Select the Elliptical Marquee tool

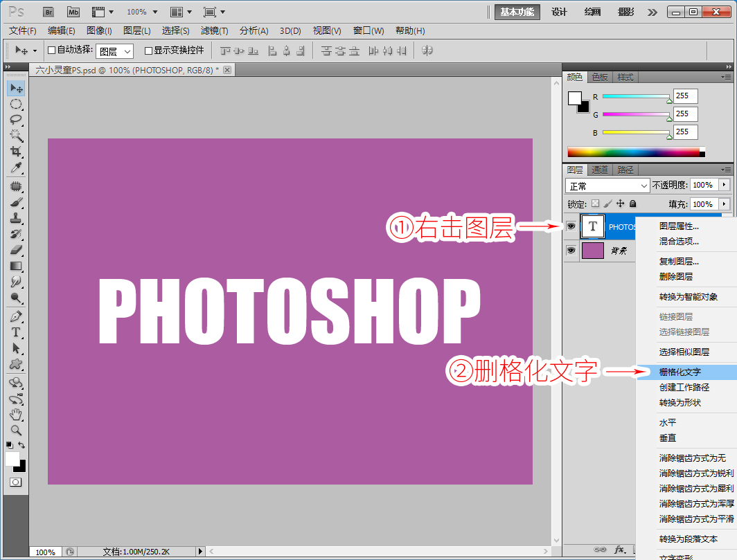click(x=16, y=104)
